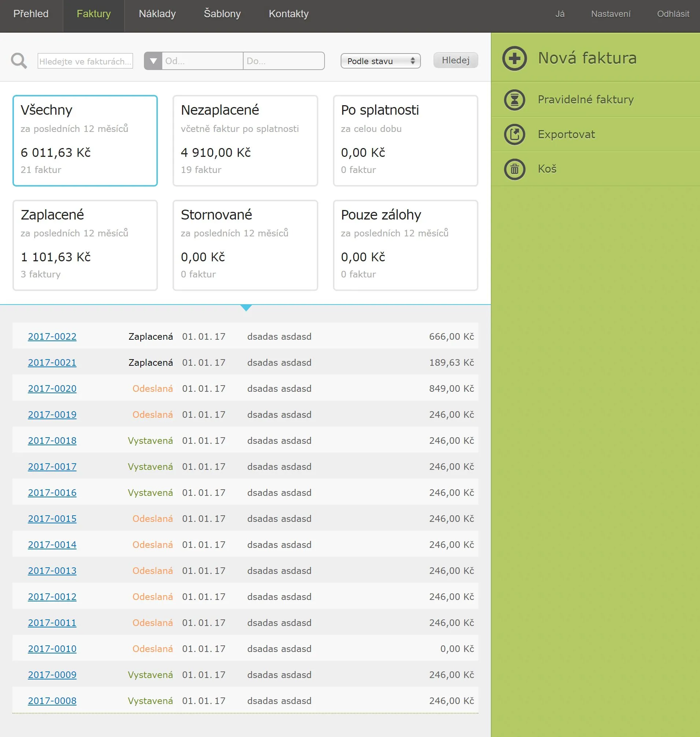This screenshot has width=700, height=737.
Task: Open invoice 2017-0022 link
Action: point(52,336)
